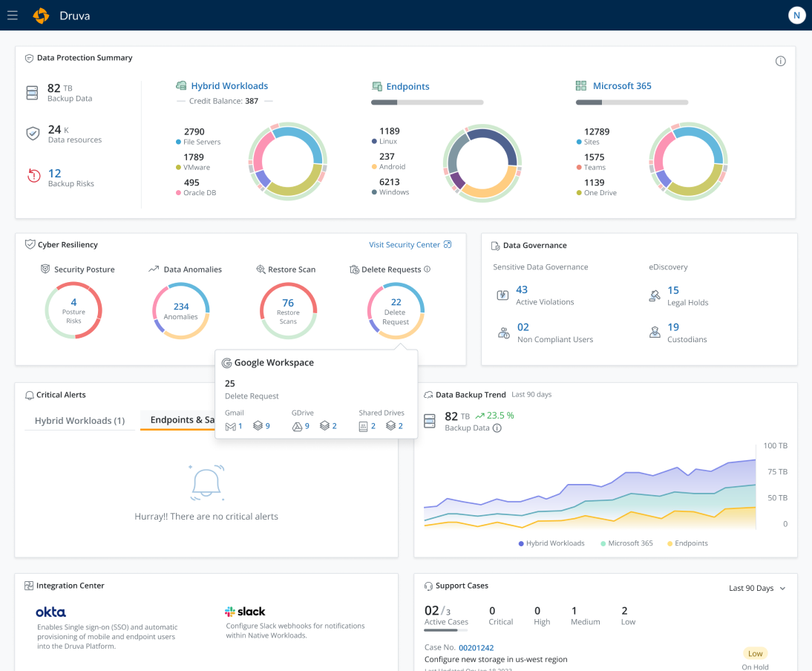The height and width of the screenshot is (671, 812).
Task: Click the Endpoints usage progress bar
Action: click(427, 102)
